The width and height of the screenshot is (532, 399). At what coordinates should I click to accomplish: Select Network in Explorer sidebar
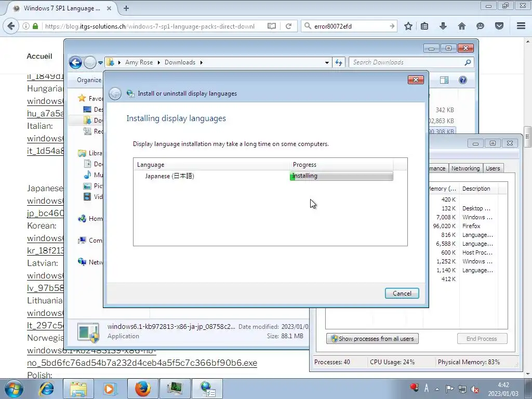[x=90, y=262]
